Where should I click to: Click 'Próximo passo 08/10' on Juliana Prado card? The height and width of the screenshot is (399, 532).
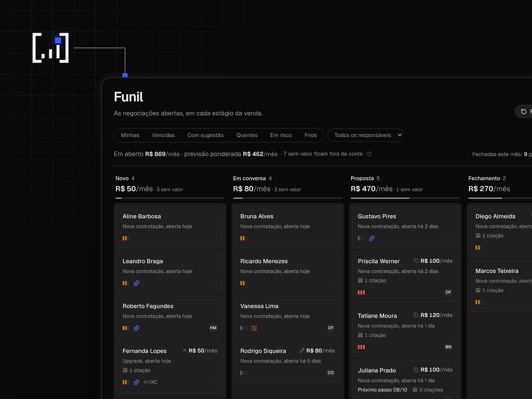click(382, 390)
